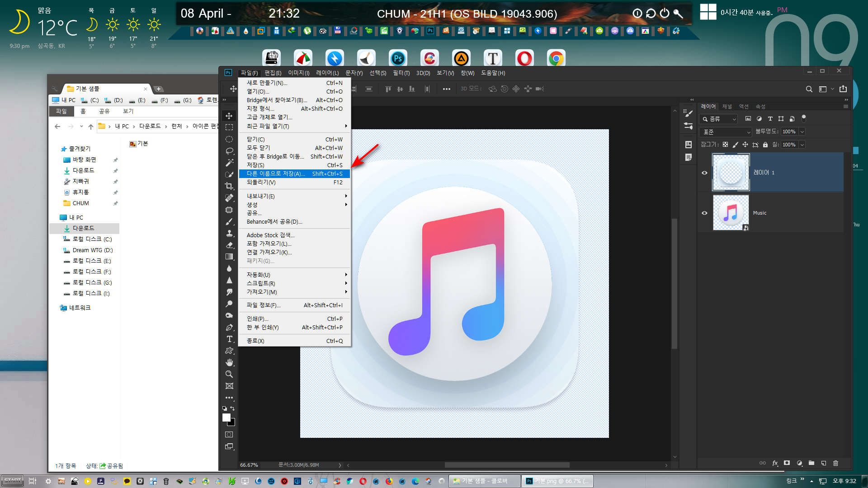Toggle the layer filtering switch
Viewport: 868px width, 488px height.
pos(803,118)
